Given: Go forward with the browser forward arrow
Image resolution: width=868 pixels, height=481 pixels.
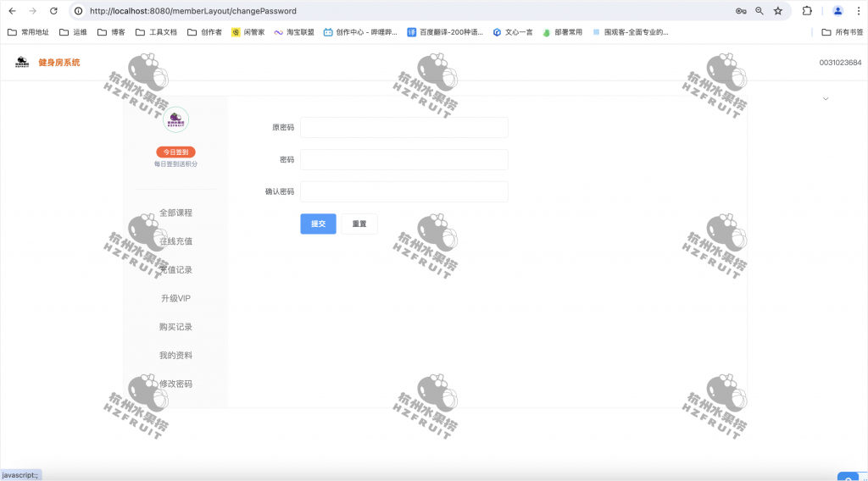Looking at the screenshot, I should pos(33,11).
